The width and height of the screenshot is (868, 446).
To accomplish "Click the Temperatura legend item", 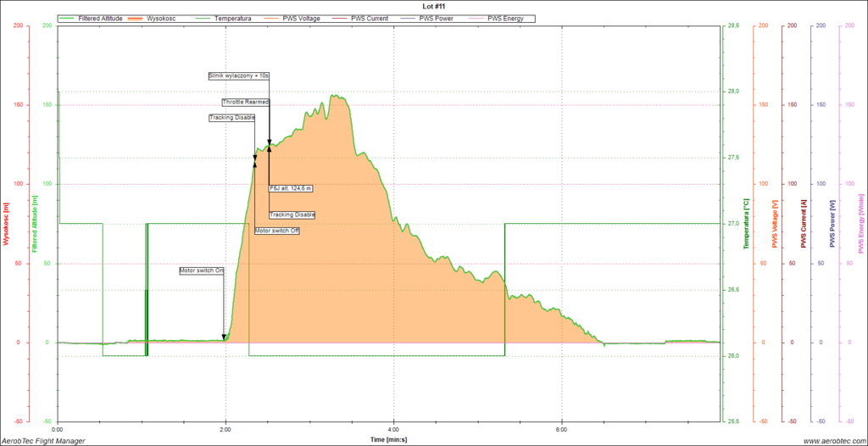I will pyautogui.click(x=233, y=18).
